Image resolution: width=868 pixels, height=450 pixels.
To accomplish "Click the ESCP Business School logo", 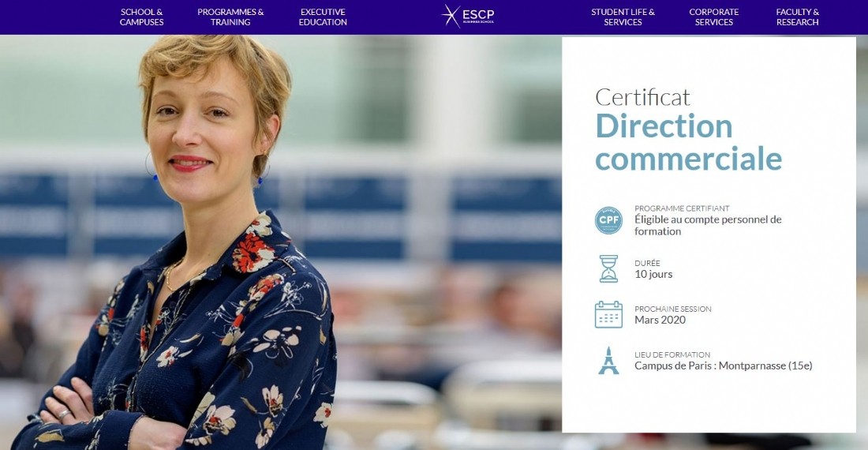I will click(x=468, y=16).
